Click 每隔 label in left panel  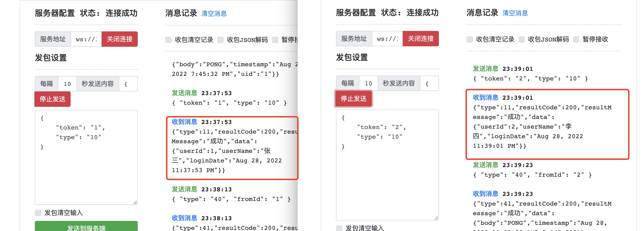coord(47,84)
